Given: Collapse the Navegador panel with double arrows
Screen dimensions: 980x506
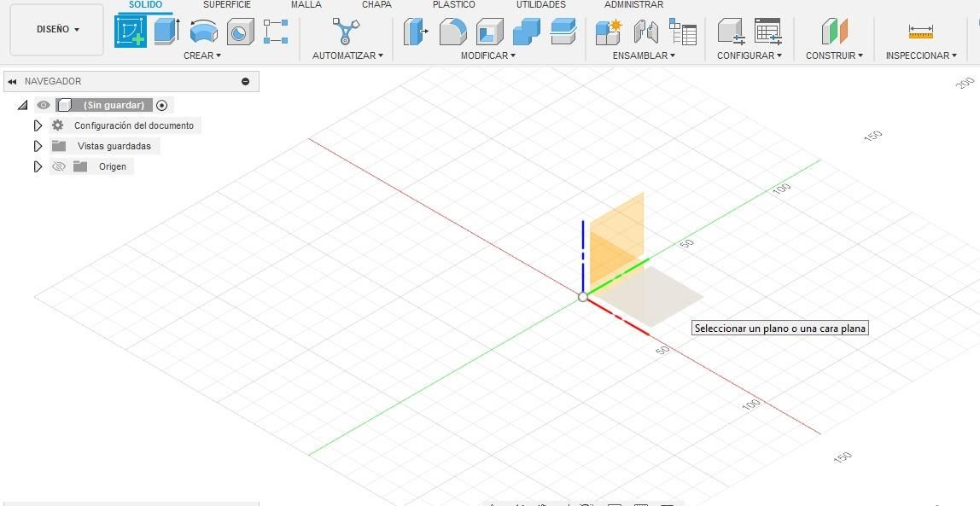Looking at the screenshot, I should pyautogui.click(x=13, y=81).
